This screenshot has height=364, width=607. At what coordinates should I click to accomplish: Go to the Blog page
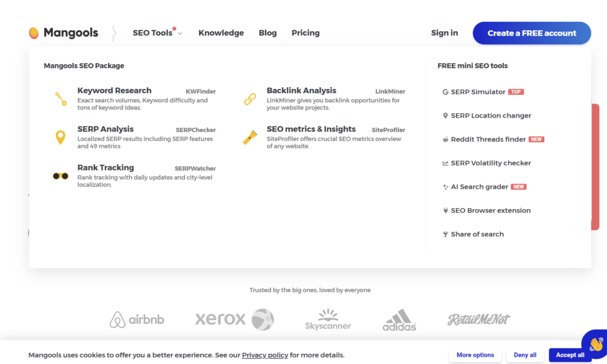[x=267, y=33]
